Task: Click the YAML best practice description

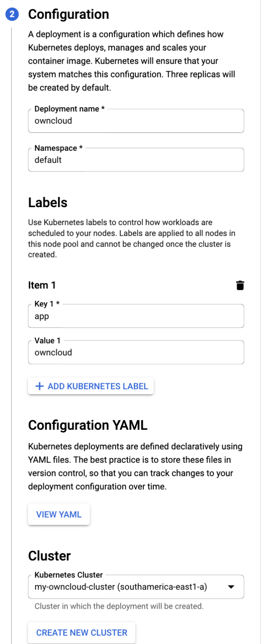Action: 135,467
